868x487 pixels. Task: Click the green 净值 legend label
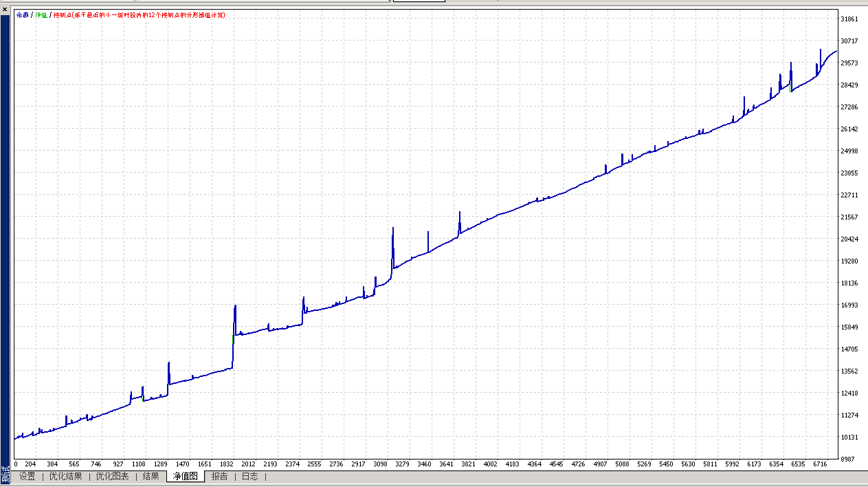(41, 14)
